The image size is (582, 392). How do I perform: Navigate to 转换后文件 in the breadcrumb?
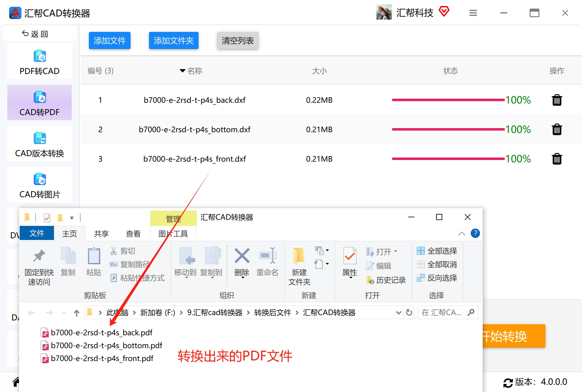click(x=273, y=313)
